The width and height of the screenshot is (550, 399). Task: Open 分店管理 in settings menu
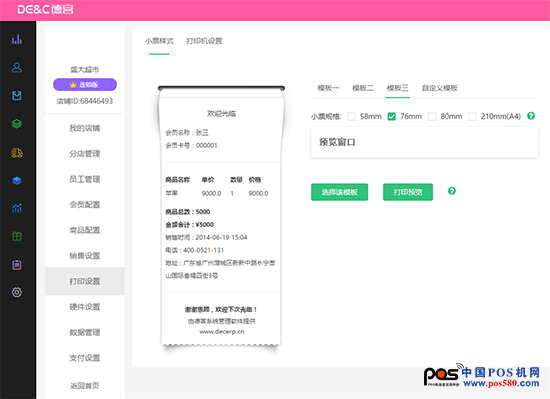pos(85,154)
